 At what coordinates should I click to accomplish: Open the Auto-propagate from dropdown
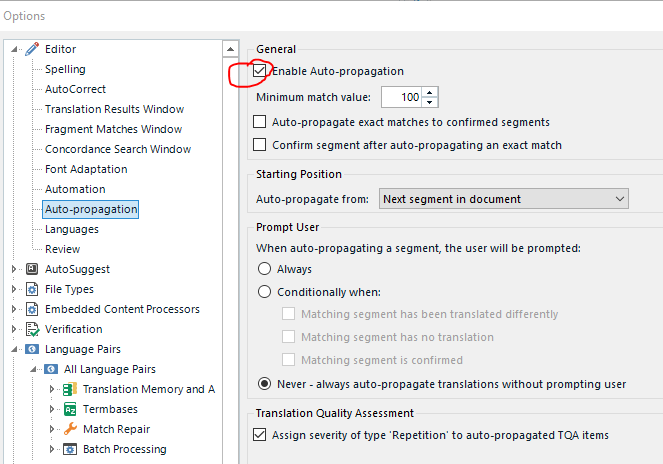click(504, 199)
